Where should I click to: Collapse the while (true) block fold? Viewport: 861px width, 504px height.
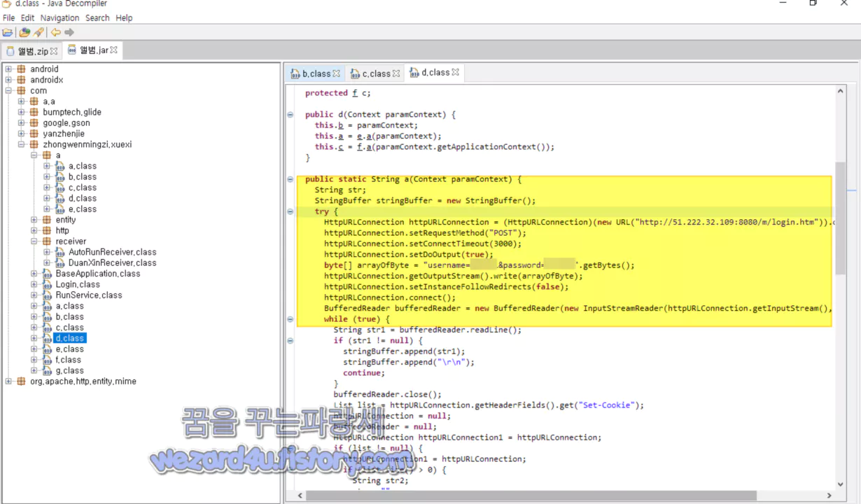pyautogui.click(x=290, y=319)
